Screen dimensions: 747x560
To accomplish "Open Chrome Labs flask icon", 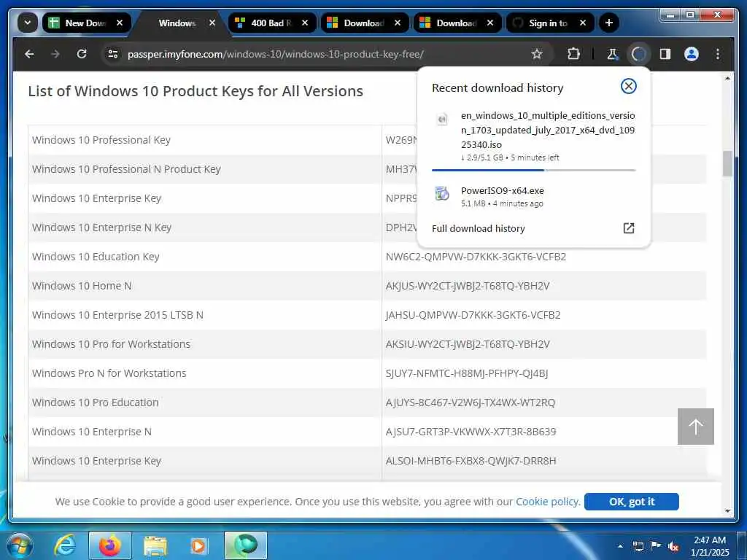I will coord(613,54).
